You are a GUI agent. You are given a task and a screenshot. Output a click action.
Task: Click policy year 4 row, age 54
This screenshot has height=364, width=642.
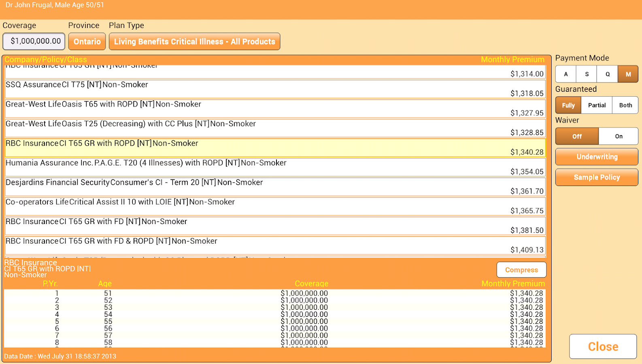tap(275, 314)
